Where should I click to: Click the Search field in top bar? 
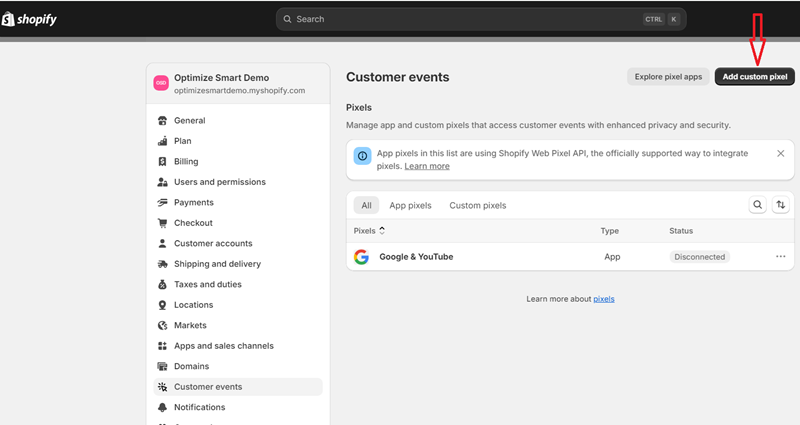(x=481, y=19)
